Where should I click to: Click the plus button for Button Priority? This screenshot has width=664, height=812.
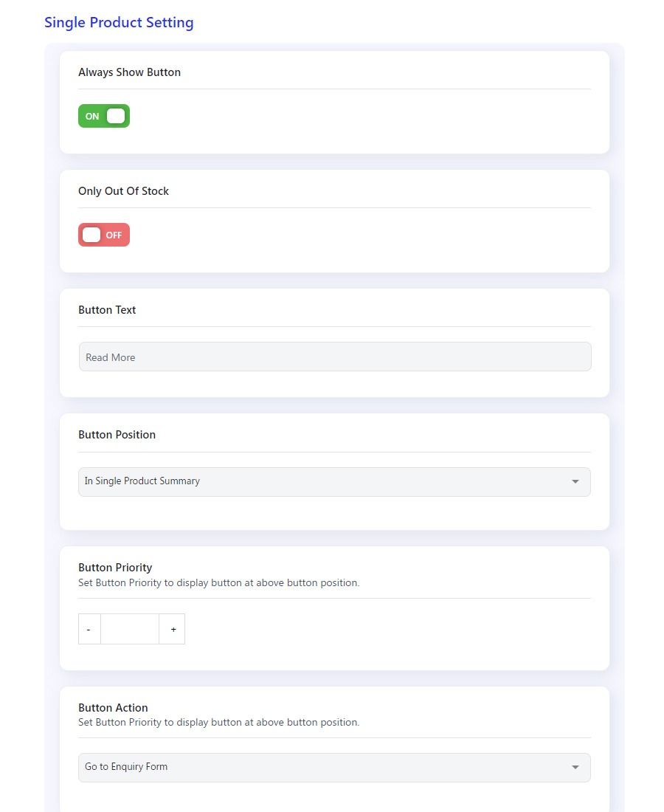click(x=173, y=629)
